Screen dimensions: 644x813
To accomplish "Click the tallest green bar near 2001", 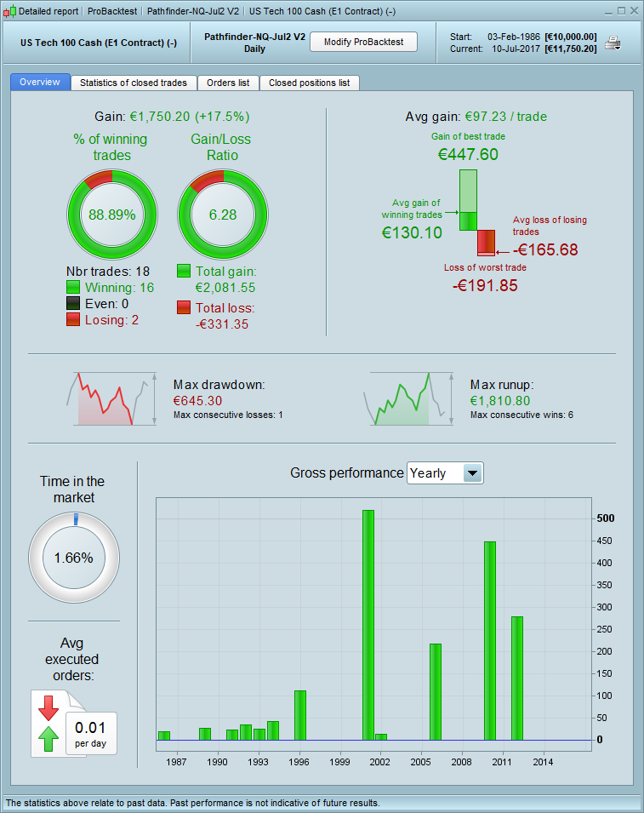I will coord(368,625).
